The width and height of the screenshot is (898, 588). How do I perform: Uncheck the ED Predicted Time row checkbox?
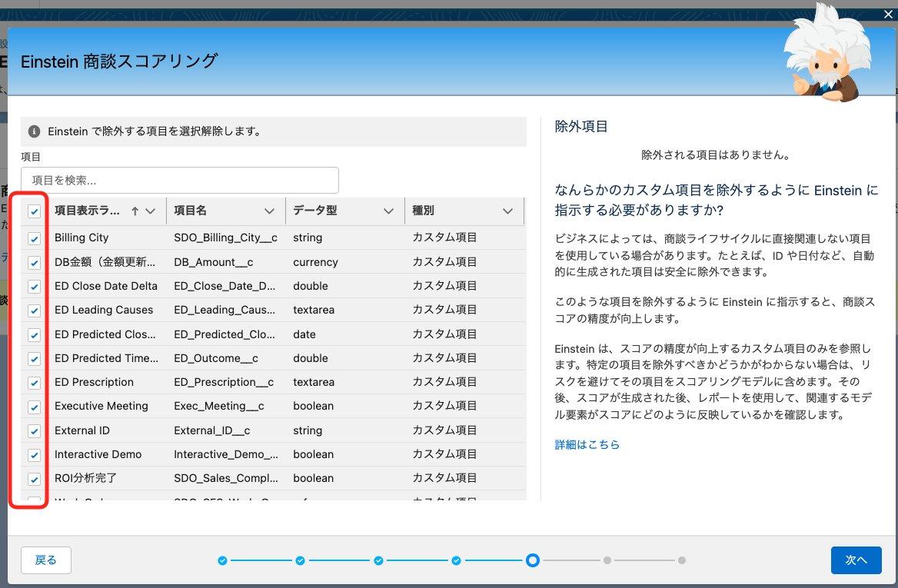pyautogui.click(x=35, y=358)
